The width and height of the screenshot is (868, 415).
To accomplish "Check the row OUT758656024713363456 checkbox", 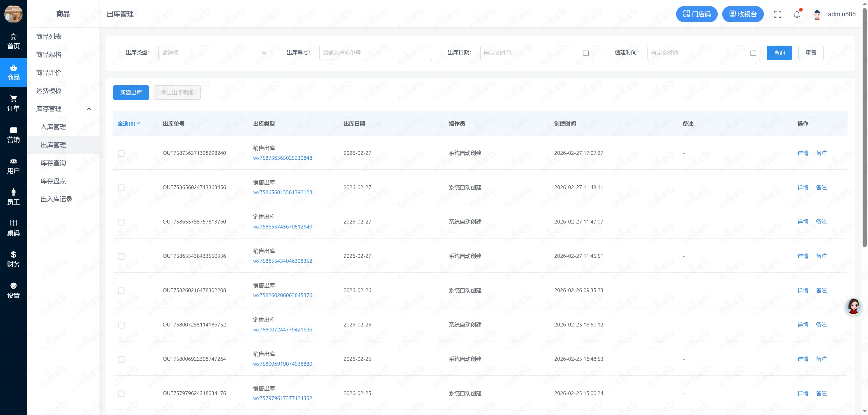I will click(121, 188).
